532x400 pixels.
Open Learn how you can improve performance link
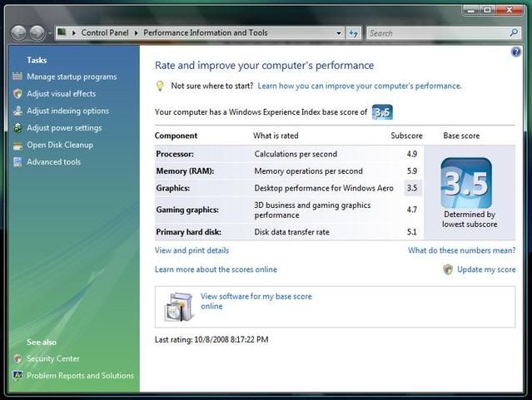click(360, 86)
